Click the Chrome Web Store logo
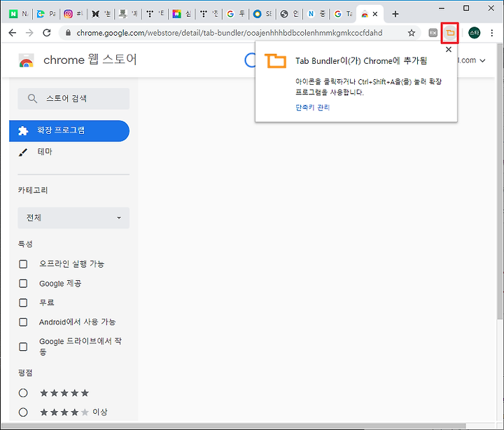Screen dimensions: 504x430 point(27,60)
